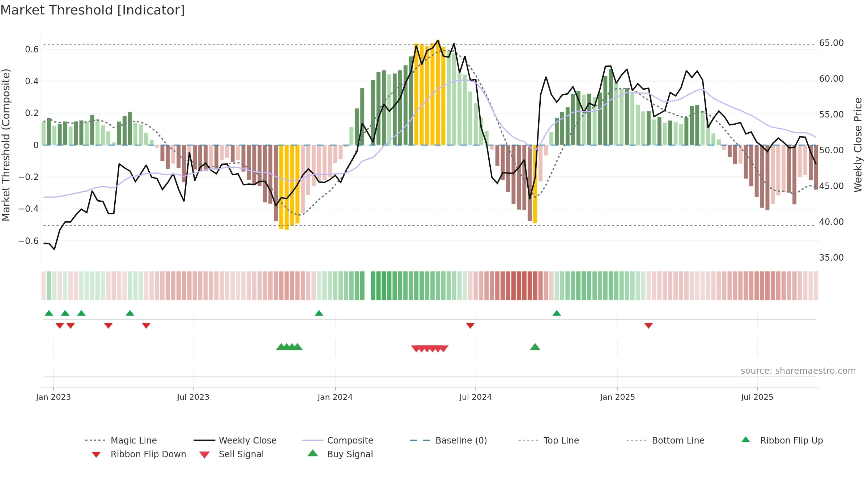Click the 0.6 left axis label
The width and height of the screenshot is (868, 488).
tap(32, 50)
